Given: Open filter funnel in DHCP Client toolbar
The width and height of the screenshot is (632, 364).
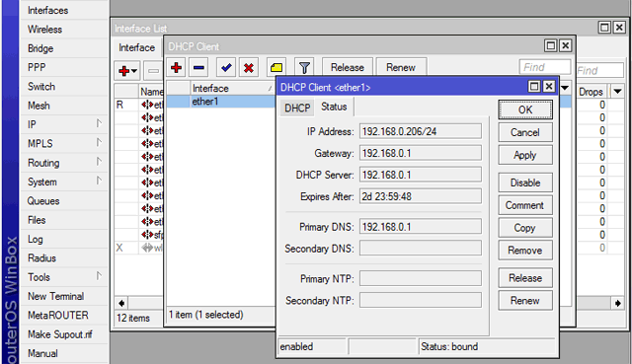Looking at the screenshot, I should coord(304,68).
